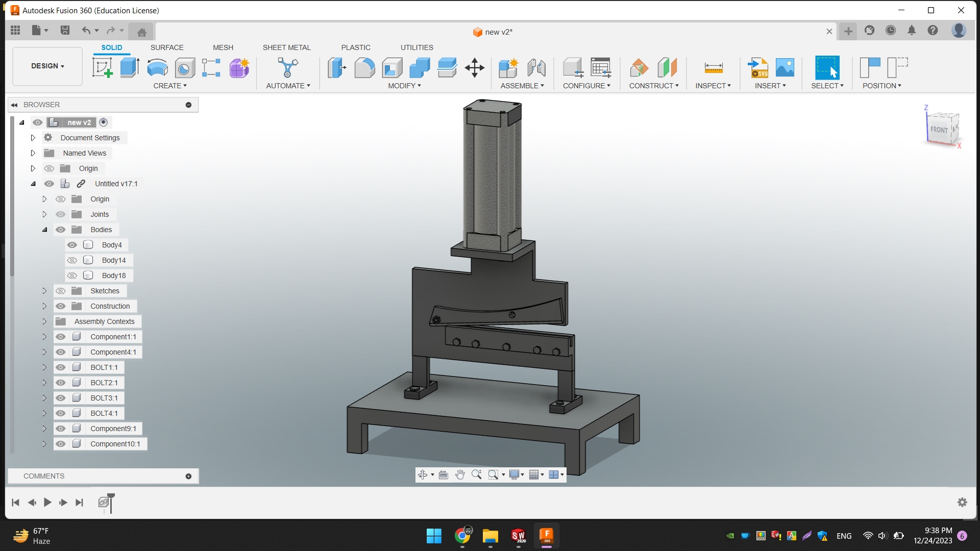The width and height of the screenshot is (980, 551).
Task: Open the MODIFY menu
Action: coord(404,86)
